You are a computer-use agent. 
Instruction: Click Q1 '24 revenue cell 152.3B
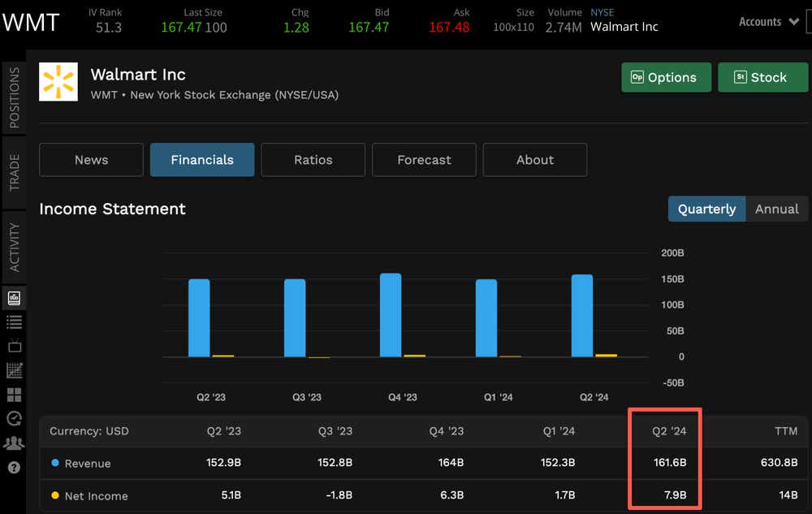click(x=558, y=462)
